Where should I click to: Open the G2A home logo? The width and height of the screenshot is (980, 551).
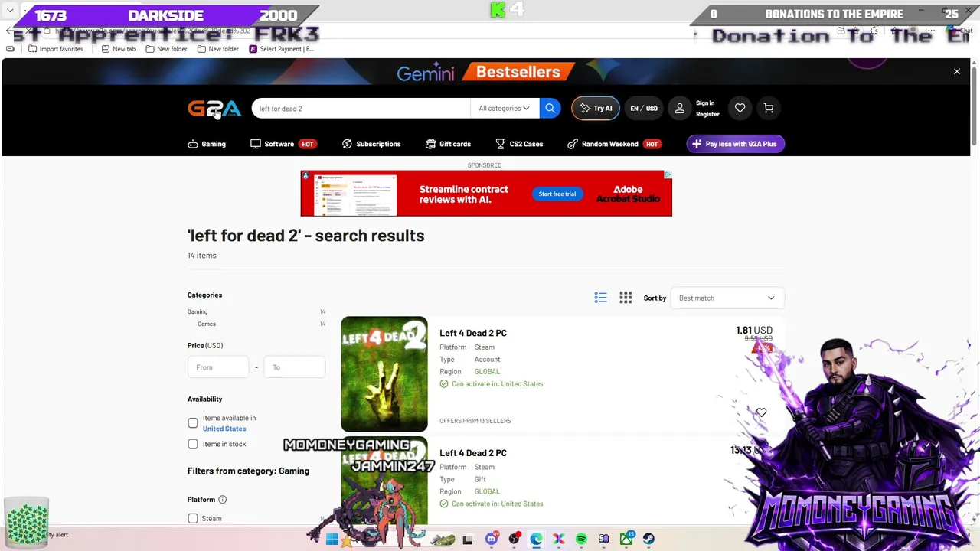pyautogui.click(x=214, y=109)
